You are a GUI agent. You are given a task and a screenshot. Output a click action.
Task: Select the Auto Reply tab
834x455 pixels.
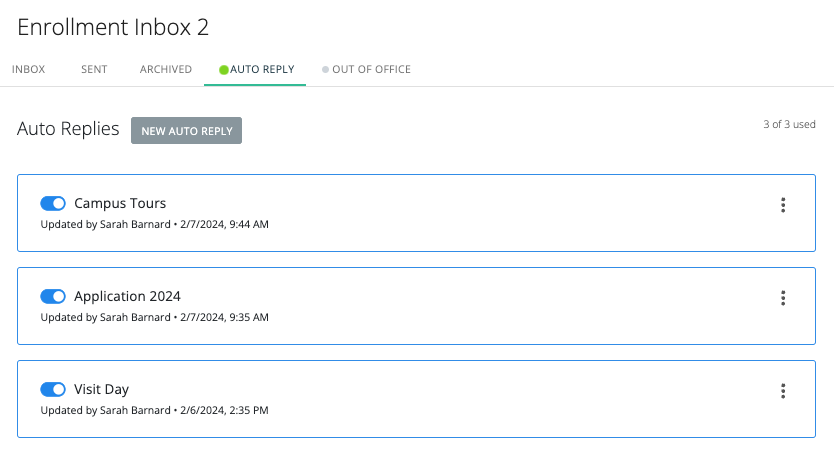coord(262,70)
